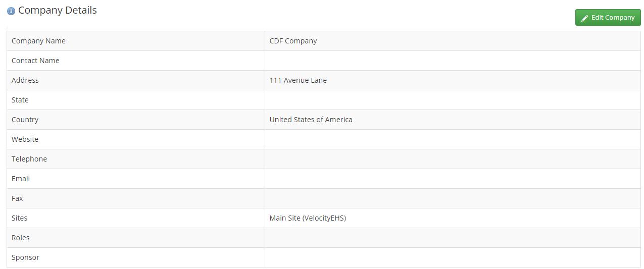Click the Email row label
This screenshot has height=269, width=644.
tap(21, 179)
